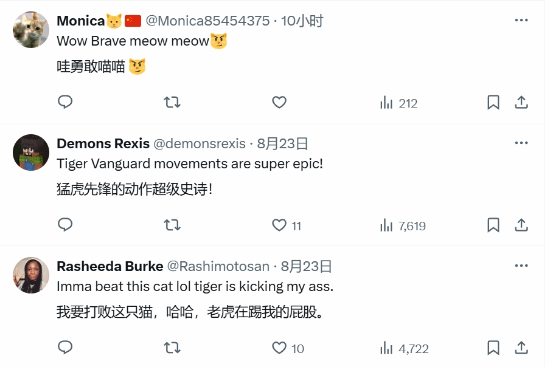Image resolution: width=550 pixels, height=367 pixels.
Task: View analytics showing 212 views
Action: click(399, 103)
